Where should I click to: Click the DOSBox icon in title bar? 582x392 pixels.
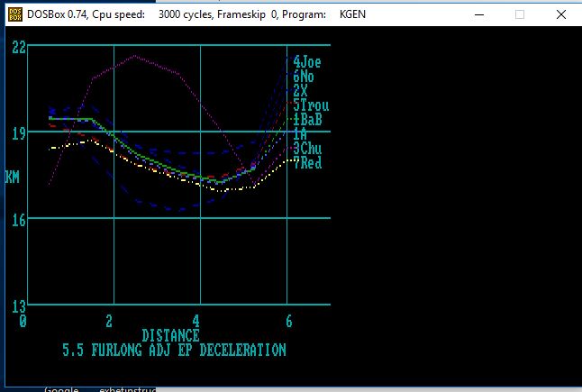[14, 14]
